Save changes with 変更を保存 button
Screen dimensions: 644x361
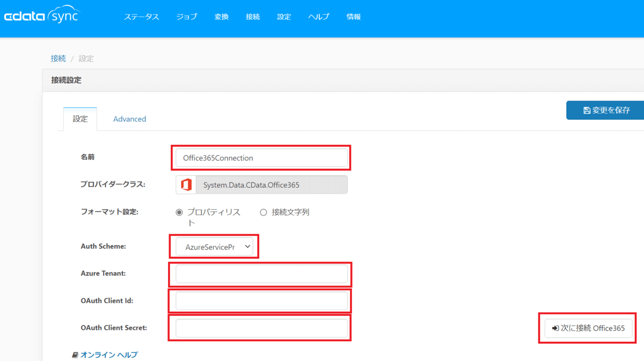point(605,110)
